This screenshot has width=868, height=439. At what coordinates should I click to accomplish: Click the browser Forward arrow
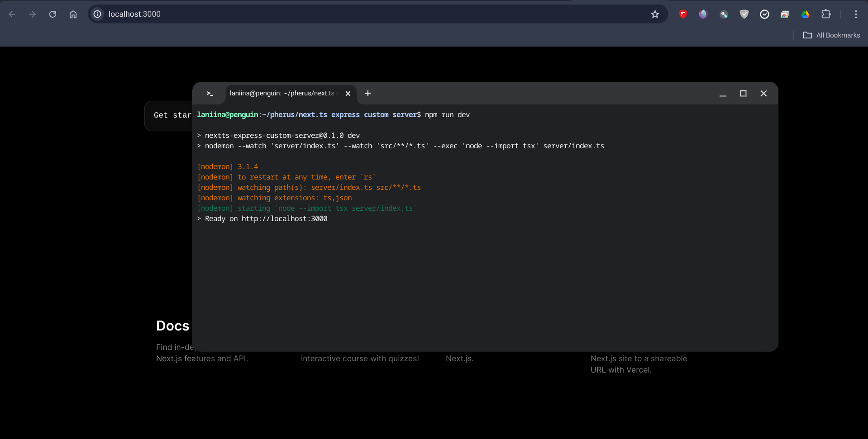click(32, 14)
